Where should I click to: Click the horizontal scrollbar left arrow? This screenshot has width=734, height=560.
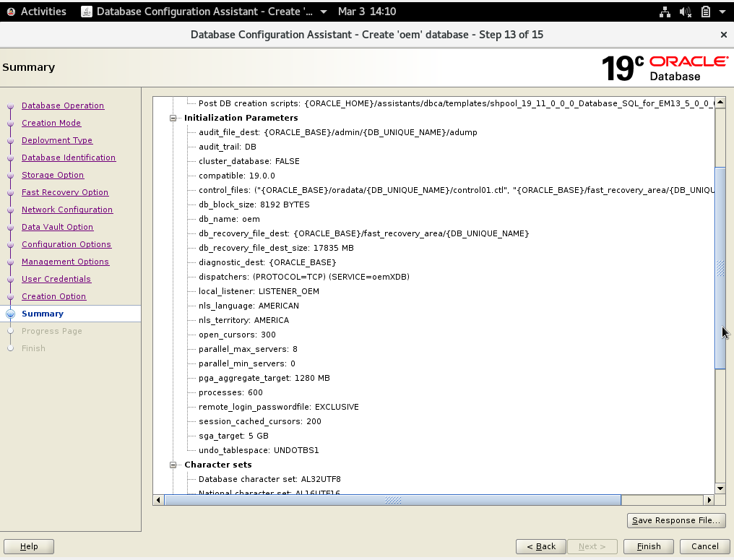(158, 500)
